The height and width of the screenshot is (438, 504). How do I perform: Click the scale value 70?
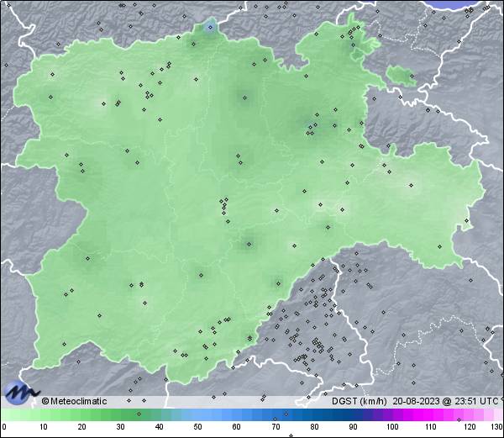(x=276, y=427)
